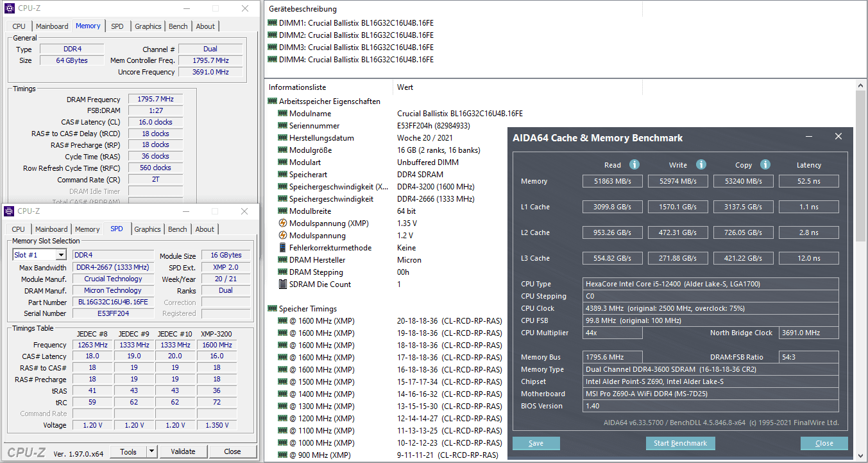Click the Modulgröße row icon

click(283, 150)
